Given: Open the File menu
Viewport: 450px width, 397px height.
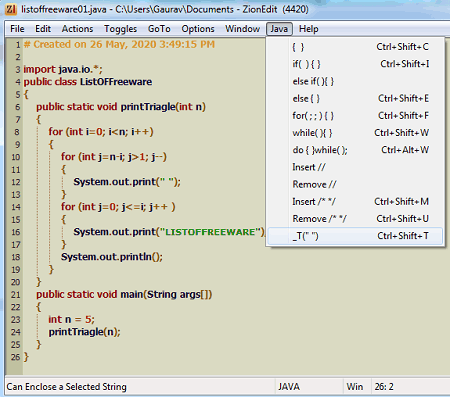Looking at the screenshot, I should point(17,29).
